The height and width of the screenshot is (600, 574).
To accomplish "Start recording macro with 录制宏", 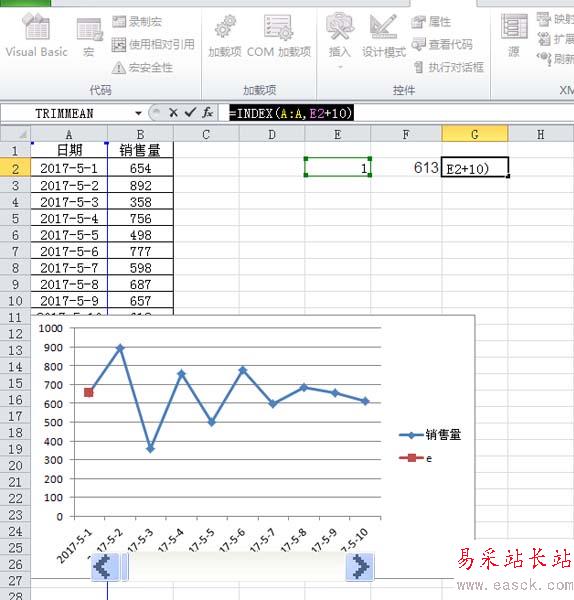I will coord(137,21).
